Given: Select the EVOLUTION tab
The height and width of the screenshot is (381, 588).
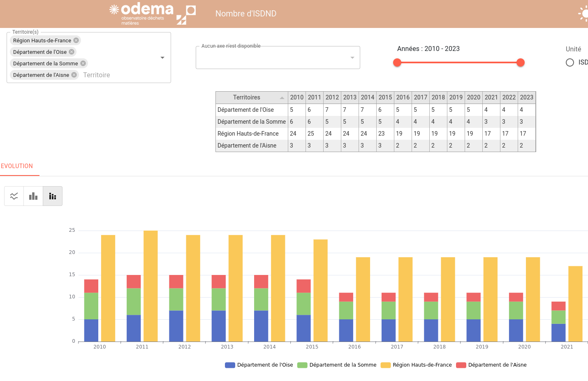Looking at the screenshot, I should tap(17, 166).
